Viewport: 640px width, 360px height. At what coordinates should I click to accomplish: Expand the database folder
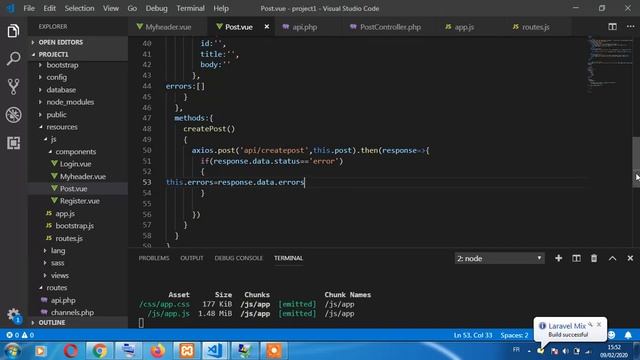point(61,90)
